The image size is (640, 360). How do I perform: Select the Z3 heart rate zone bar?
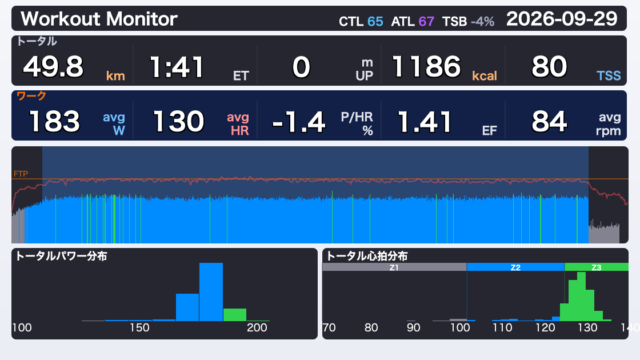pyautogui.click(x=596, y=267)
